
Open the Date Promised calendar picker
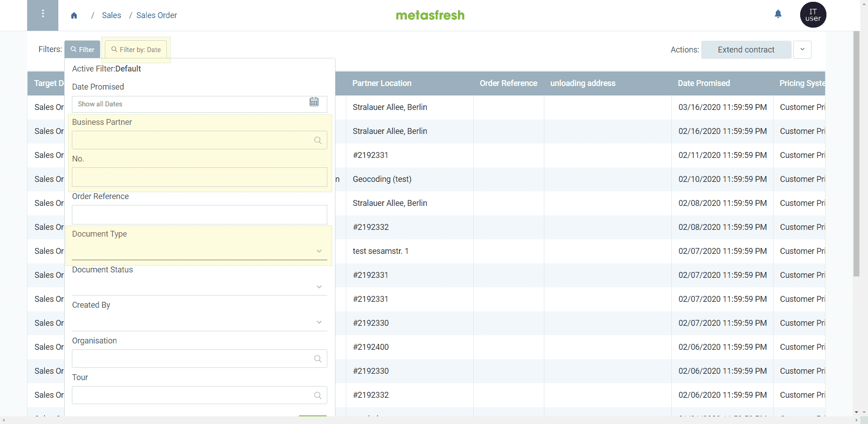coord(314,102)
